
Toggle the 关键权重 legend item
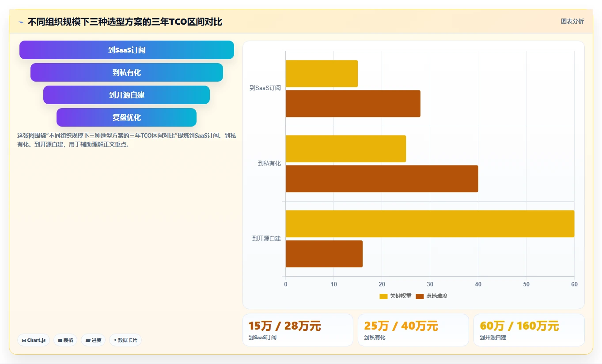coord(395,296)
